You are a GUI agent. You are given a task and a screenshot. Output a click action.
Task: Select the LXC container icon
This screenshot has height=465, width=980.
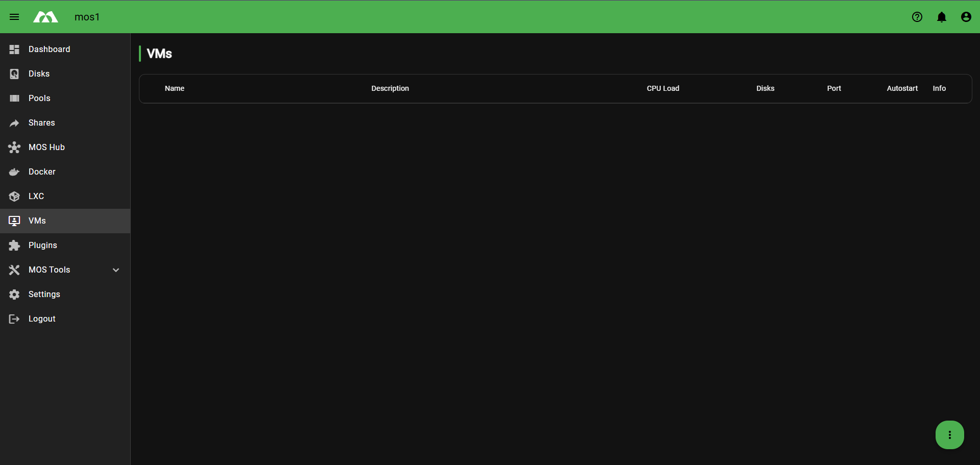click(x=14, y=196)
